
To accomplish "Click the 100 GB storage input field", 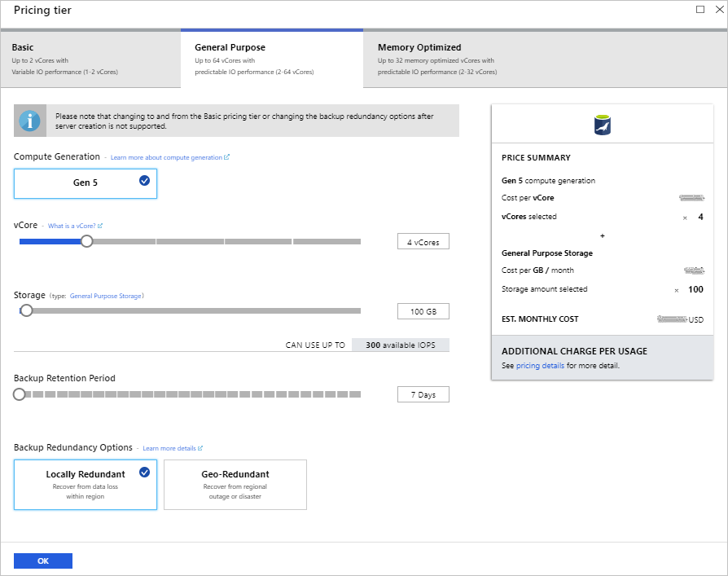I will pyautogui.click(x=423, y=310).
